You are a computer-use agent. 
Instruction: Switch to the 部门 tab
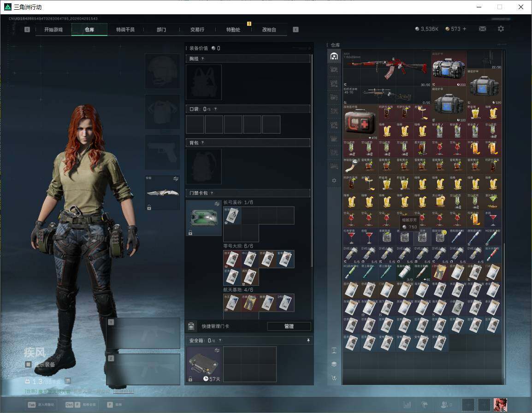pyautogui.click(x=161, y=29)
